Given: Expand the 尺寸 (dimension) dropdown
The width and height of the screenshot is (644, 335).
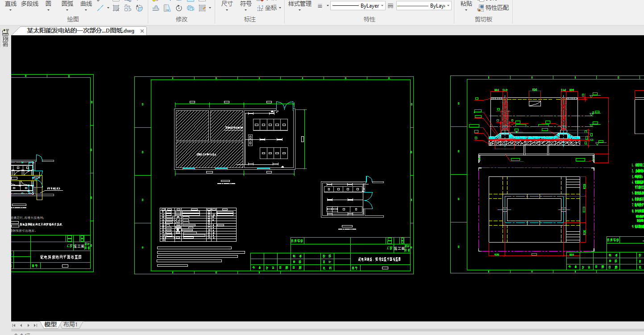Looking at the screenshot, I should click(227, 10).
